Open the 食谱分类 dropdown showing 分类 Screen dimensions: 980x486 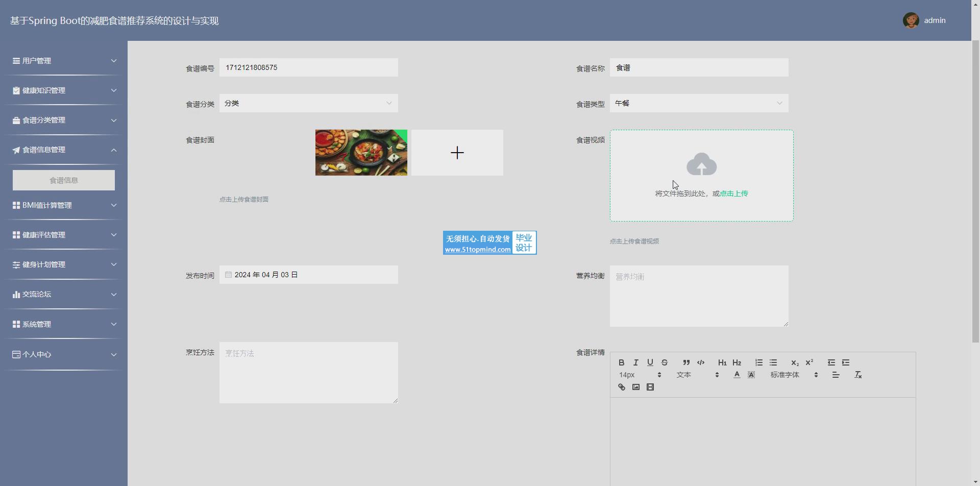[309, 103]
